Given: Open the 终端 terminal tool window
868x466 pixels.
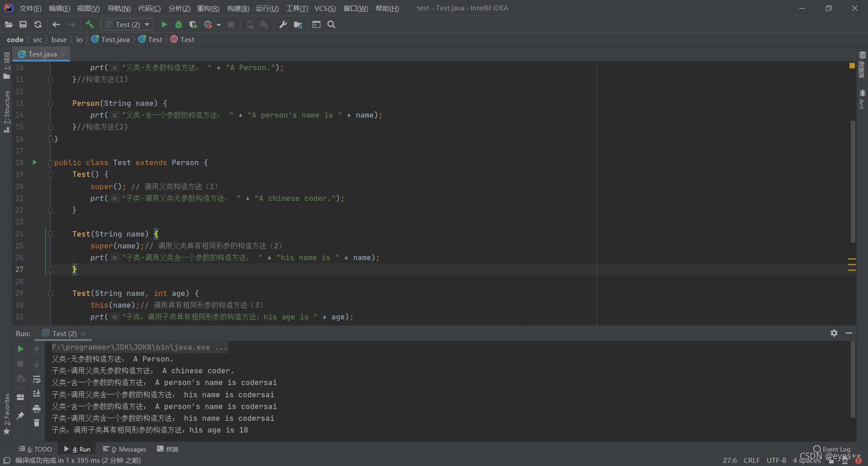Looking at the screenshot, I should (168, 449).
